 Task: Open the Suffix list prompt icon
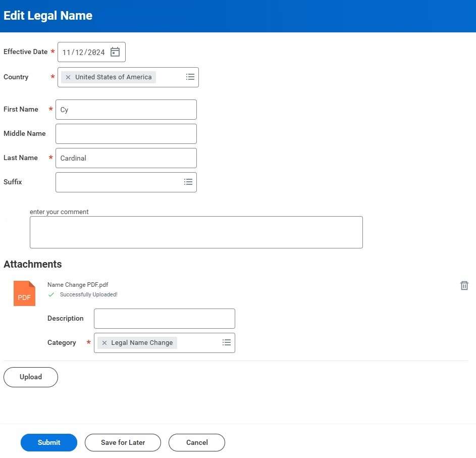click(x=188, y=182)
